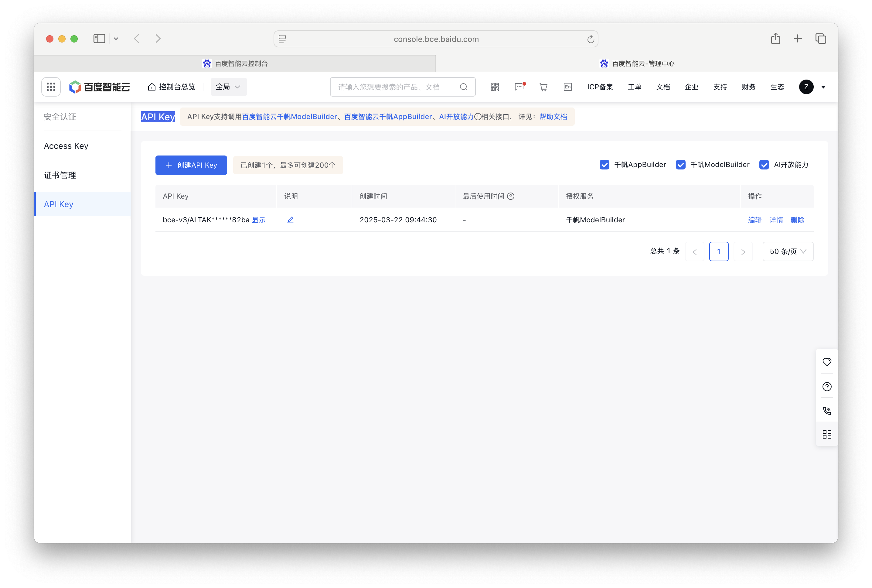Click inside the product search input field
Viewport: 872px width, 588px height.
tap(393, 87)
